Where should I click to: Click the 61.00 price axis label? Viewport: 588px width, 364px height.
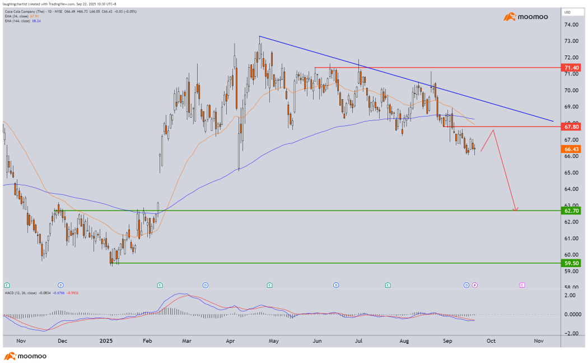tap(572, 239)
